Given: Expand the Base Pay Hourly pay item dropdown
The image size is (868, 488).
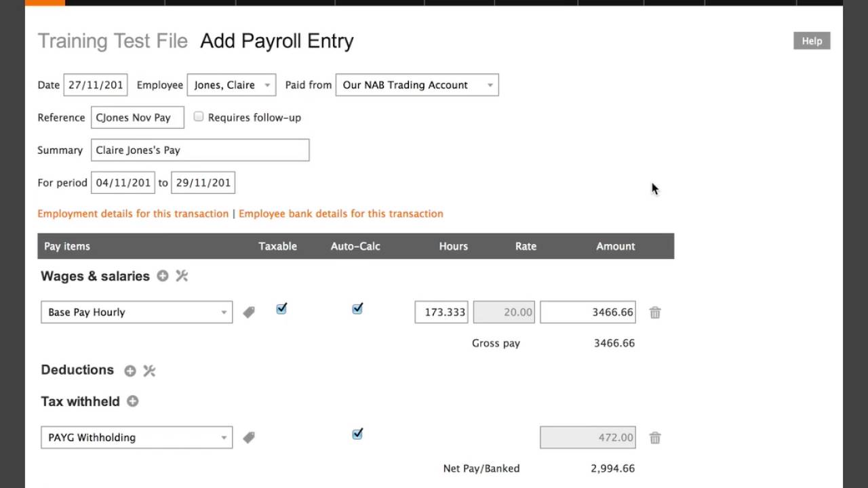Looking at the screenshot, I should point(136,312).
